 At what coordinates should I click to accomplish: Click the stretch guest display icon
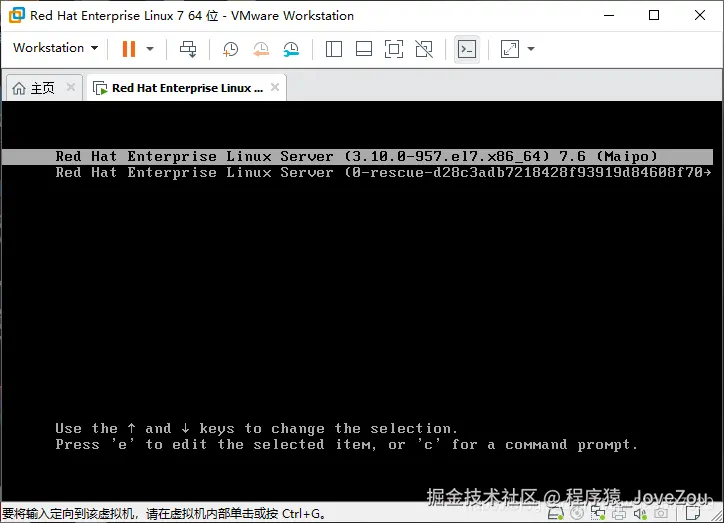[x=509, y=49]
